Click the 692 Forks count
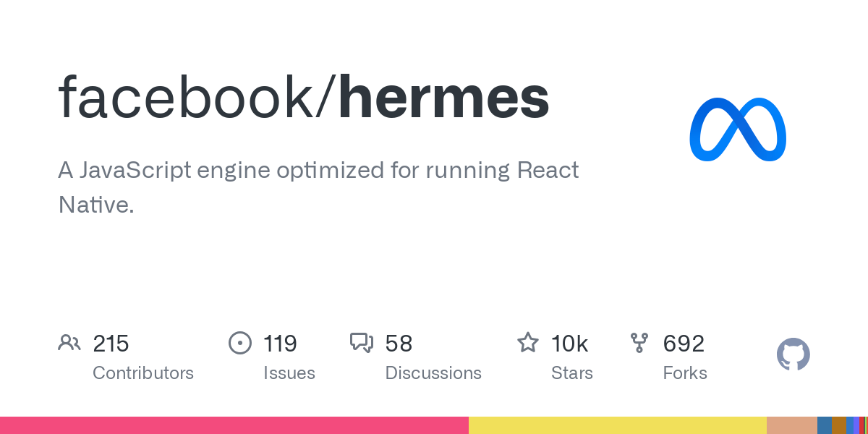The height and width of the screenshot is (434, 868). point(684,343)
